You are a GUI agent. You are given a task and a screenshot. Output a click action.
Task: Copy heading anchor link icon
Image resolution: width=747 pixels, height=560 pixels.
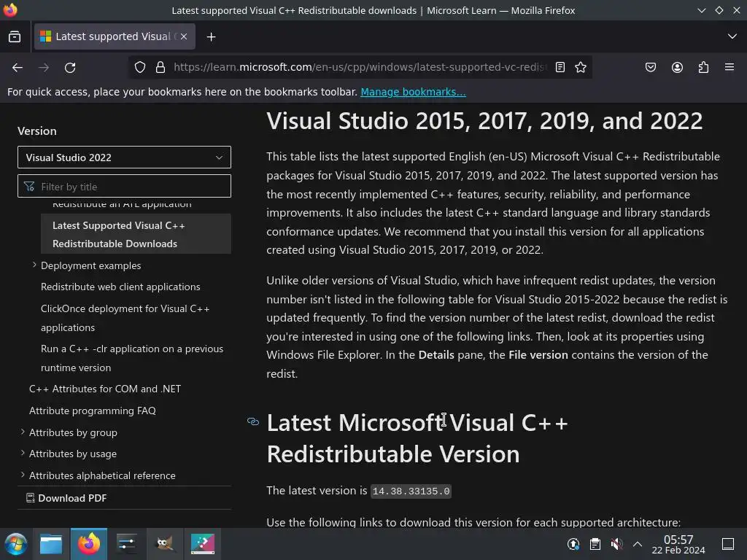click(253, 421)
